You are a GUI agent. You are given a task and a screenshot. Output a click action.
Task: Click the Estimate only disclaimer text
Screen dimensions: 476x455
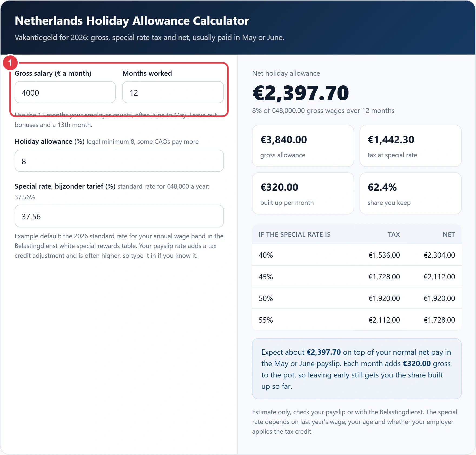pos(355,421)
